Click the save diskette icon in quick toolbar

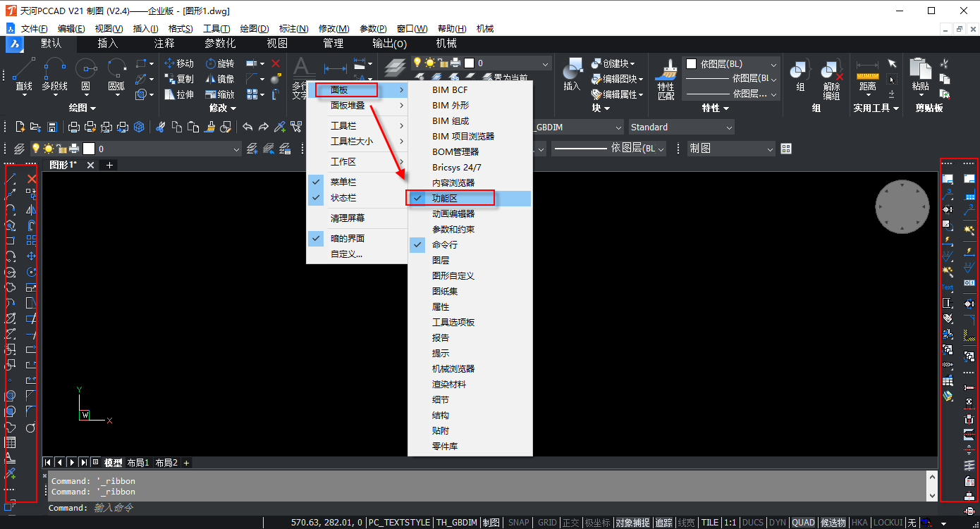coord(51,127)
